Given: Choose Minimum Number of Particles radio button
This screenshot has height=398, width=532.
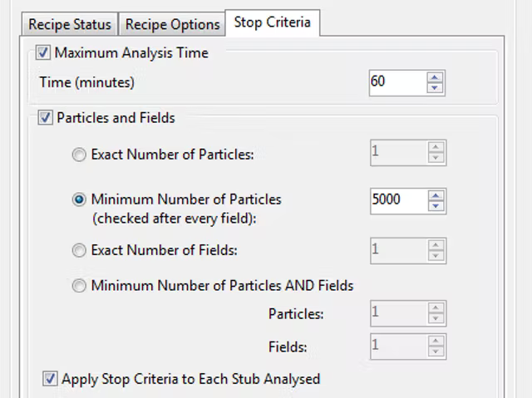Looking at the screenshot, I should pos(79,199).
